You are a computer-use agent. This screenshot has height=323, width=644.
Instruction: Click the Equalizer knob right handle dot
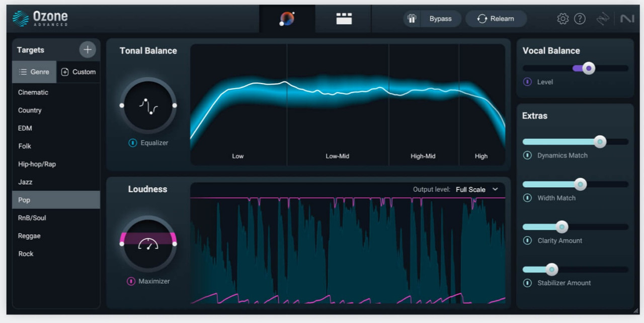(175, 105)
